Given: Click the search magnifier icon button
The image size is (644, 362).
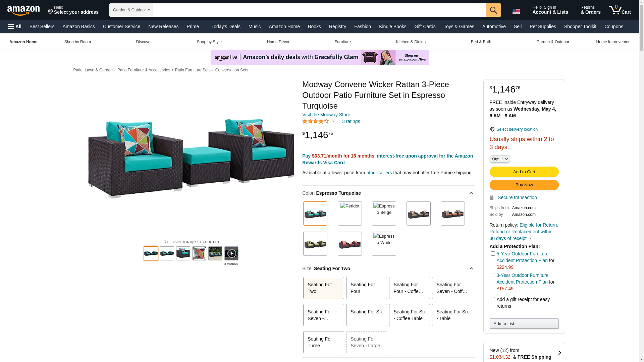Looking at the screenshot, I should tap(493, 10).
